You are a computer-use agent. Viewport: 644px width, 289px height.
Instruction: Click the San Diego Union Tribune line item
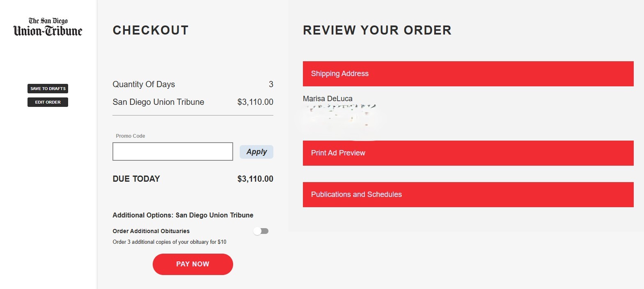pyautogui.click(x=158, y=102)
